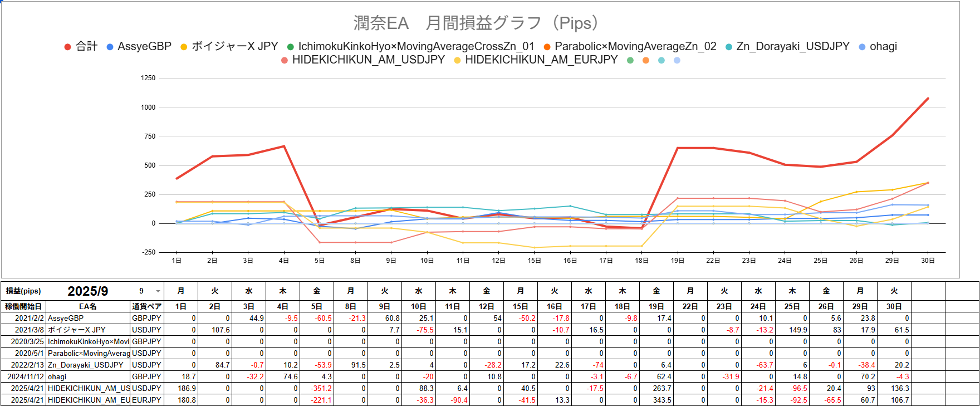980x406 pixels.
Task: Select the EA名 column header cell
Action: 87,306
